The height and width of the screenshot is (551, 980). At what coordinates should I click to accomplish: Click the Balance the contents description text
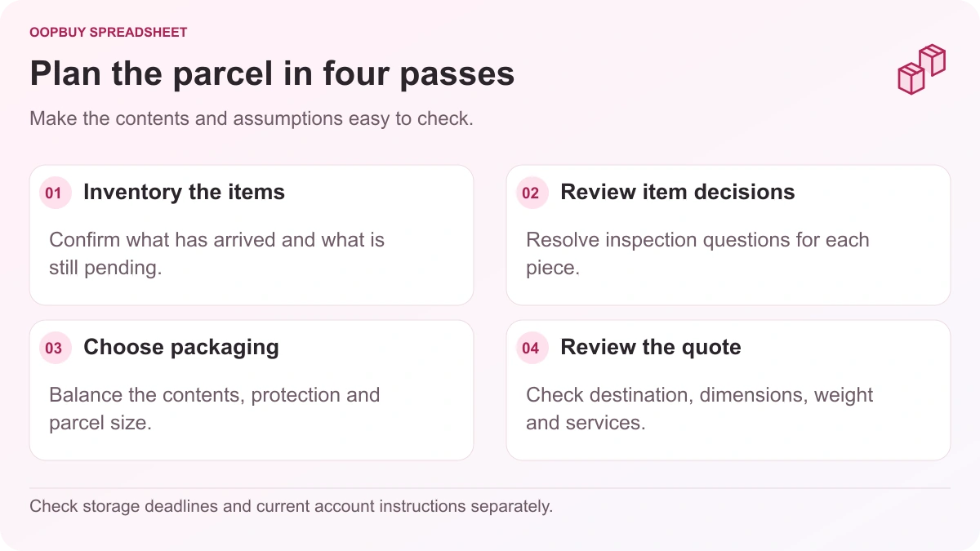point(214,409)
